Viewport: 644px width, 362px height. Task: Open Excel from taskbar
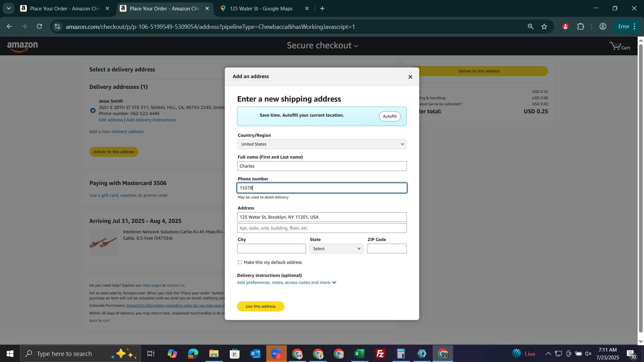tap(360, 354)
